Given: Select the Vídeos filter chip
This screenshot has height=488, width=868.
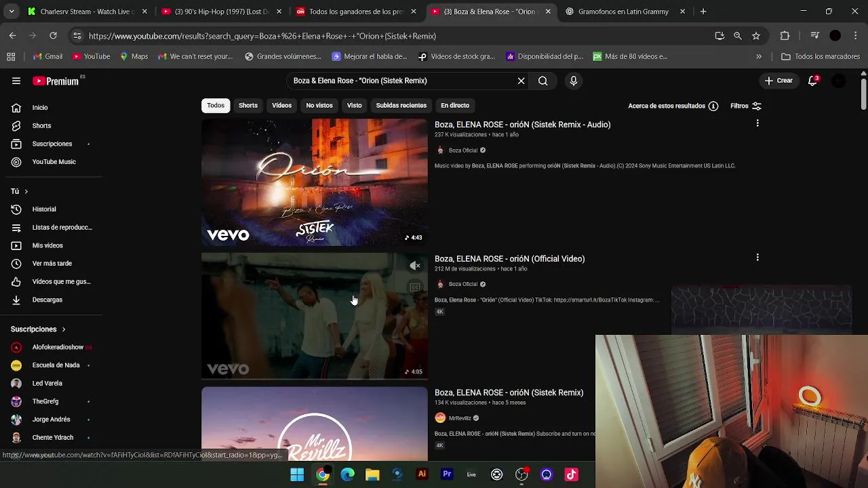Looking at the screenshot, I should 281,105.
